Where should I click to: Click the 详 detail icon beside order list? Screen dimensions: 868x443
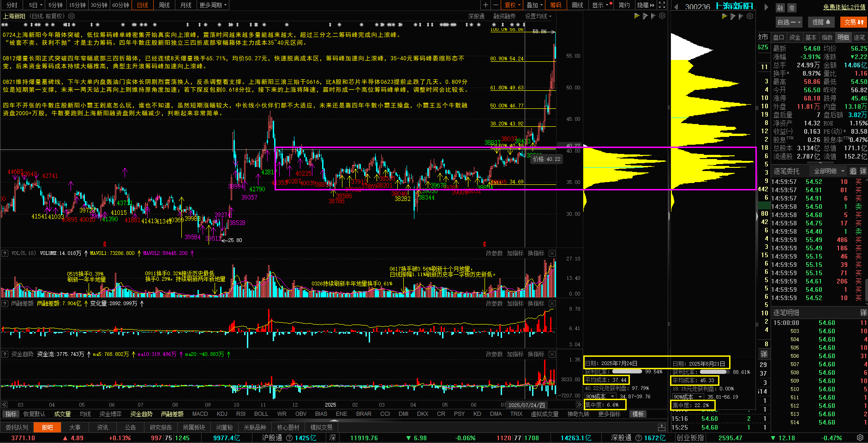tap(863, 171)
